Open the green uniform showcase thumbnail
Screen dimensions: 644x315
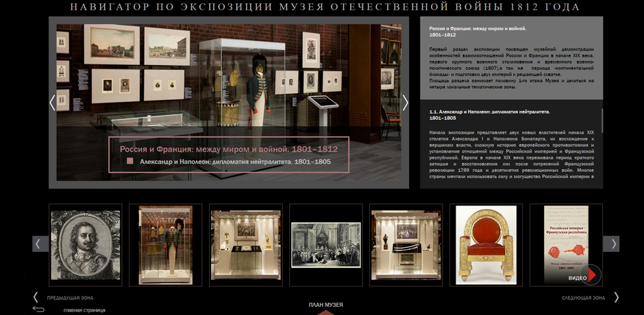(166, 244)
